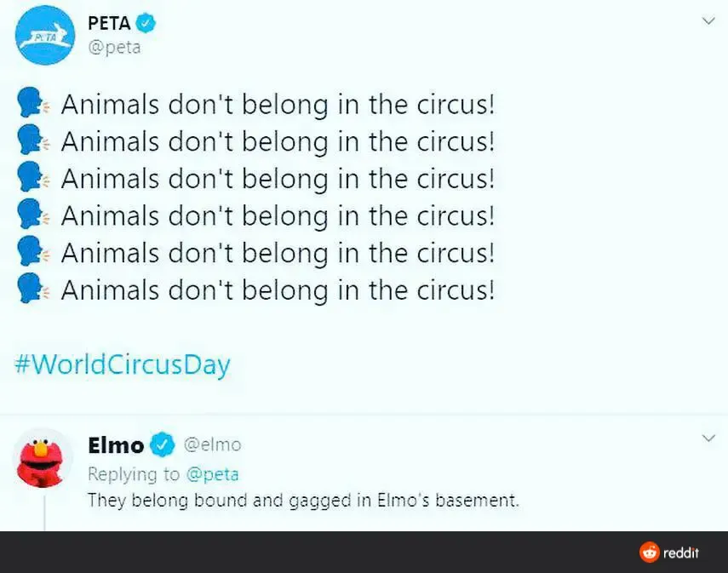Screen dimensions: 728x573
Task: Click the @elmo handle
Action: click(x=213, y=444)
